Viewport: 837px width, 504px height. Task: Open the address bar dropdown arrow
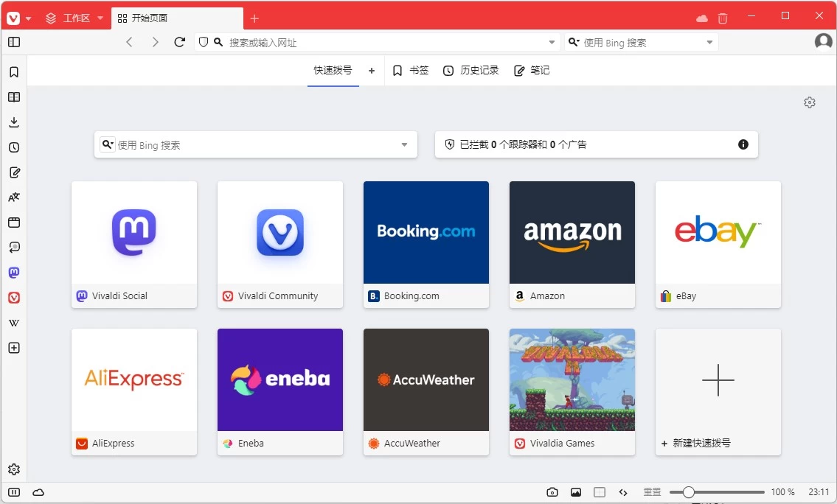pos(551,42)
